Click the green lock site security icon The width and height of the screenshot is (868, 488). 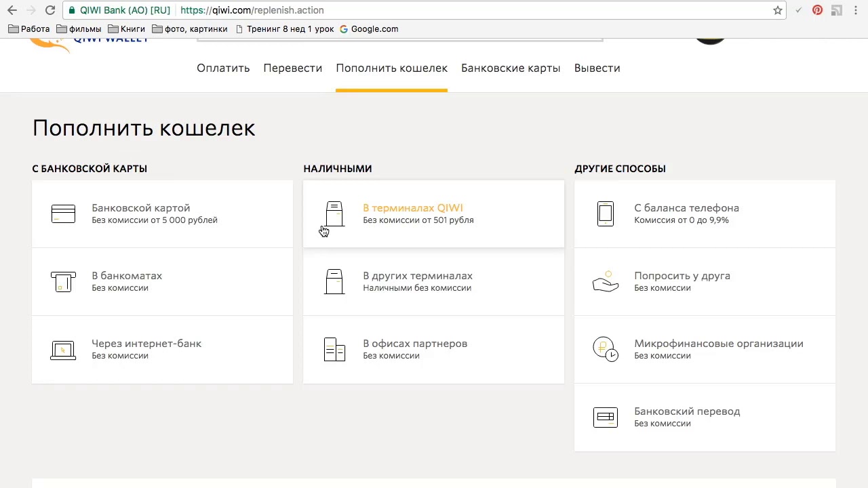72,10
